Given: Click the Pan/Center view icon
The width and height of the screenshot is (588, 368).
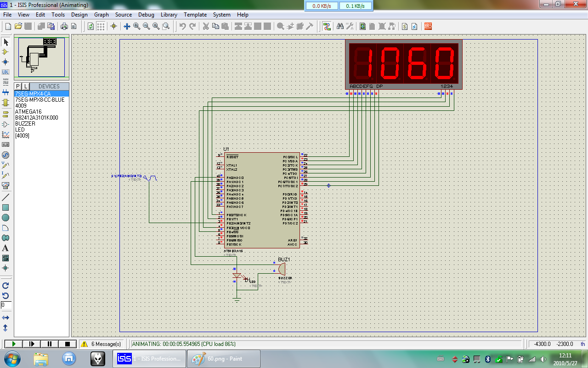Looking at the screenshot, I should (x=127, y=26).
